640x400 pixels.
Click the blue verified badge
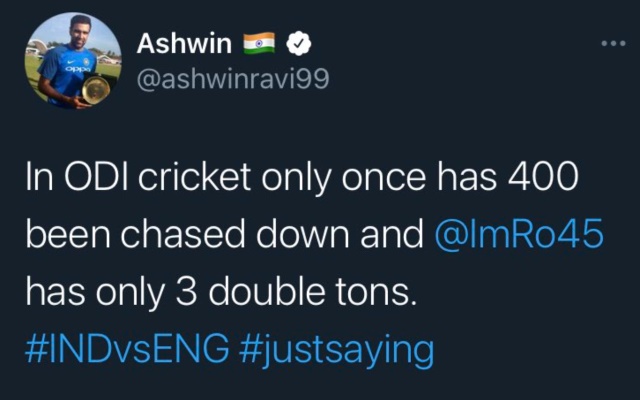click(x=298, y=44)
